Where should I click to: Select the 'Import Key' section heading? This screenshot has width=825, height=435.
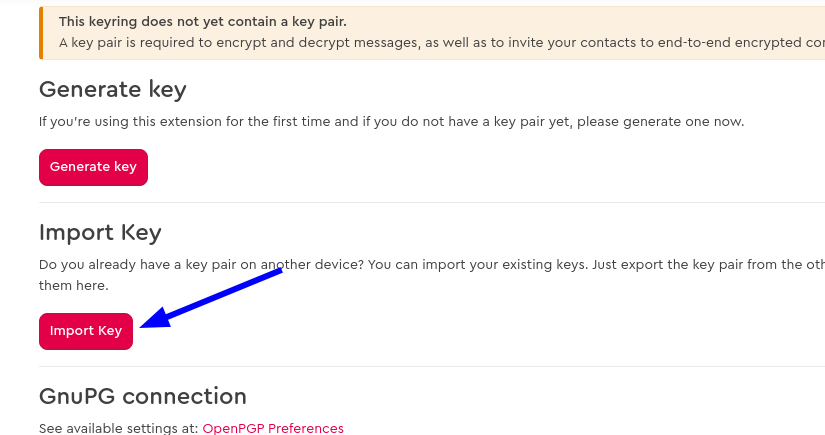(100, 232)
